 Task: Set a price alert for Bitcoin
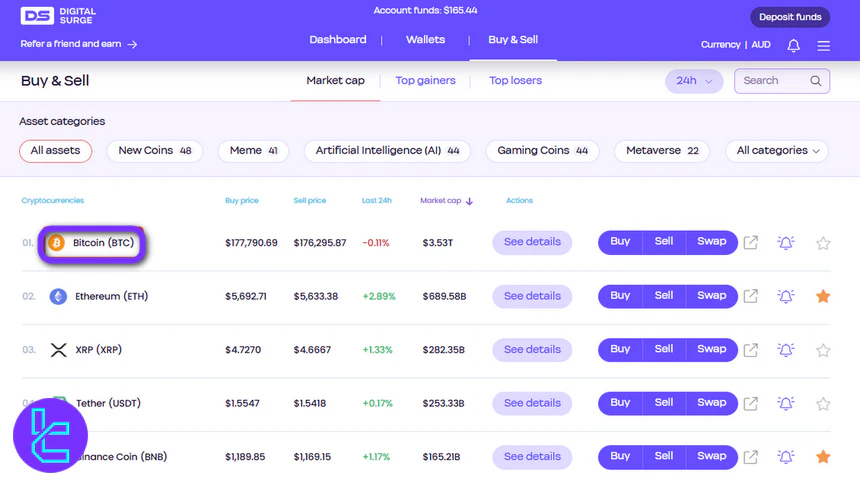pos(785,243)
